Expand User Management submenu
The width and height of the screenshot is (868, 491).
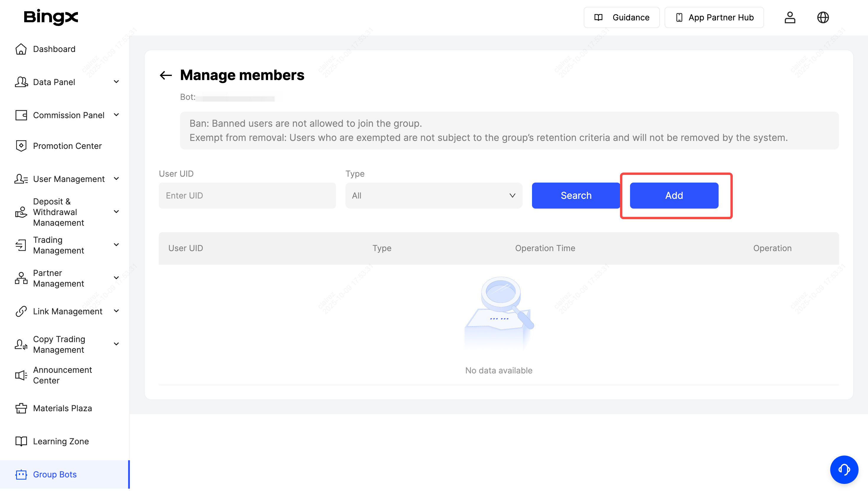coord(116,179)
